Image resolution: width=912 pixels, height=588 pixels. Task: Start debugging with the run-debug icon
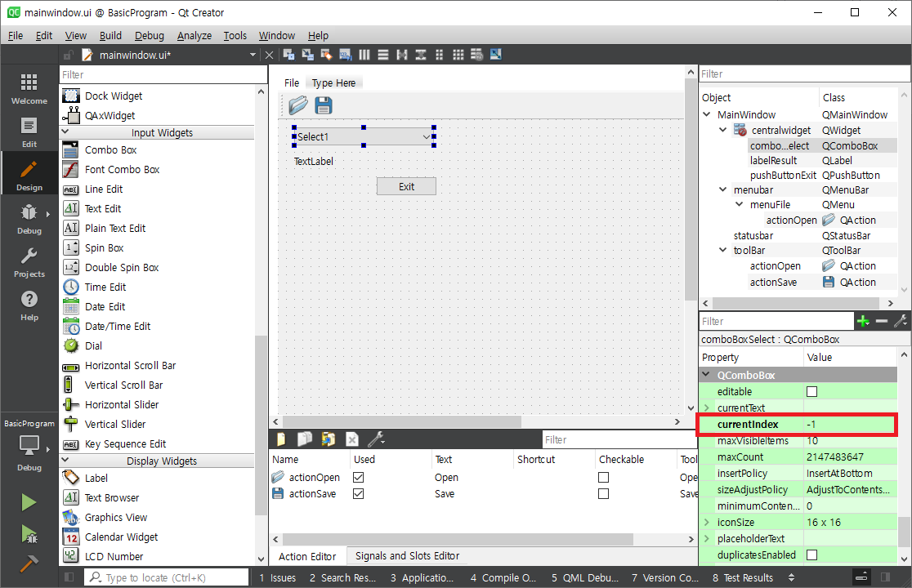click(29, 533)
